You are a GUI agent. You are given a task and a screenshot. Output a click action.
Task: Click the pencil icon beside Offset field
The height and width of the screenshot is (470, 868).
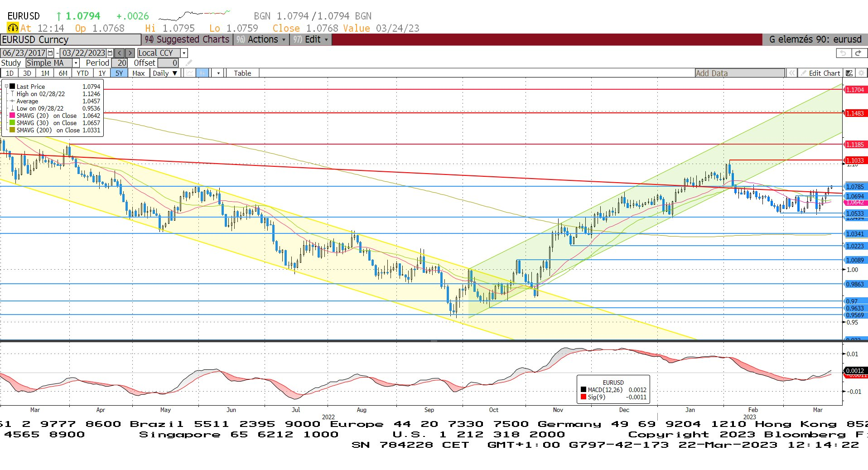[x=188, y=63]
